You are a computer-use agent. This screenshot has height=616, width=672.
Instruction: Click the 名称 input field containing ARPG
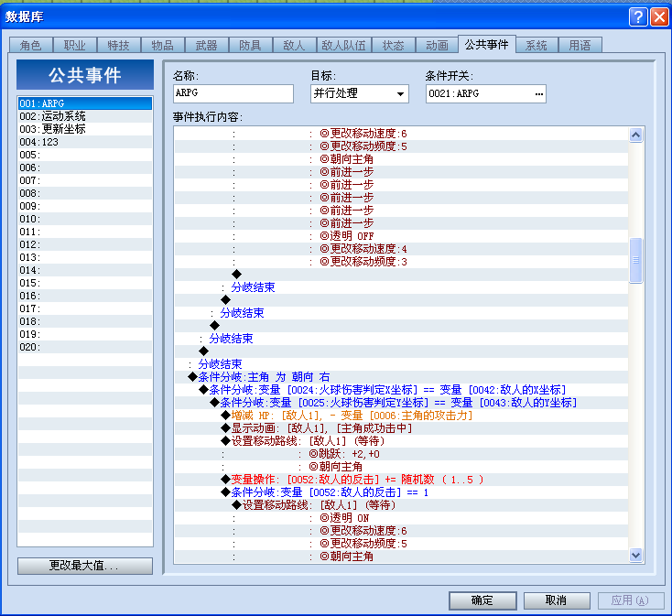pos(233,93)
